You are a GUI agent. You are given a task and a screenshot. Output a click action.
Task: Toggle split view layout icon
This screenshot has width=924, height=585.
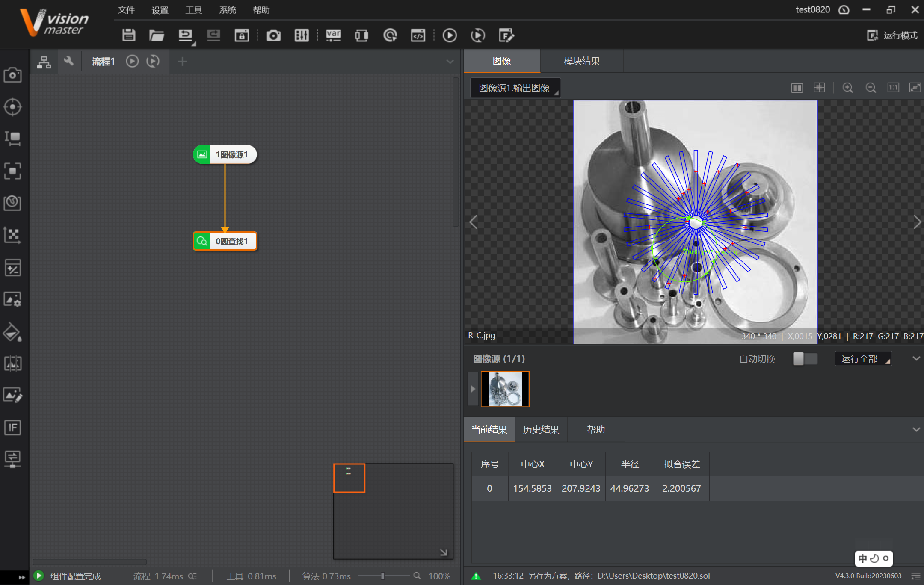tap(797, 88)
